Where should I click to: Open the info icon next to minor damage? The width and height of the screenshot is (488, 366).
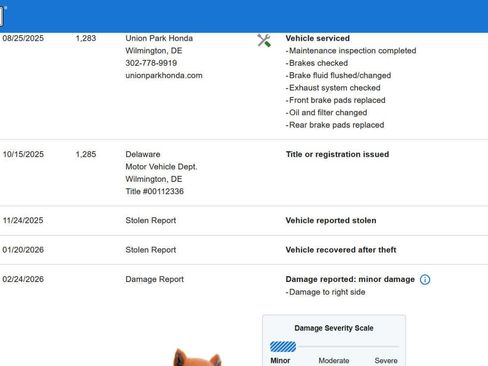point(425,279)
